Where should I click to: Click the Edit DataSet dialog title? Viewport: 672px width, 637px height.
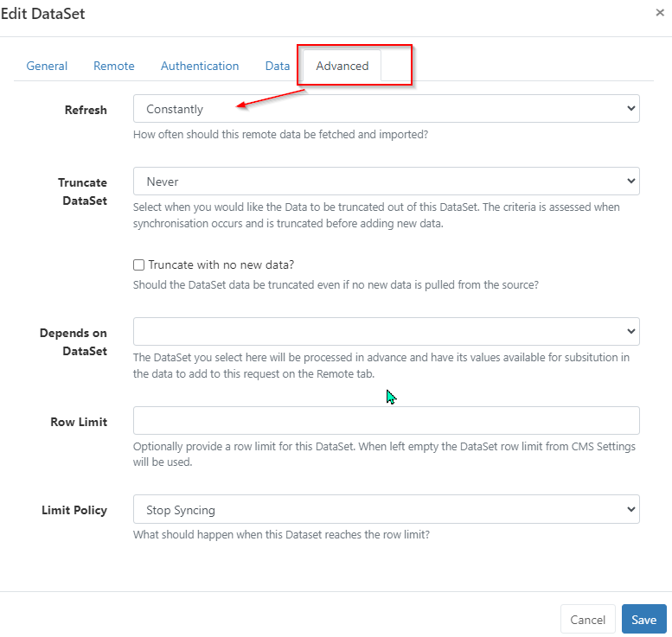(43, 14)
